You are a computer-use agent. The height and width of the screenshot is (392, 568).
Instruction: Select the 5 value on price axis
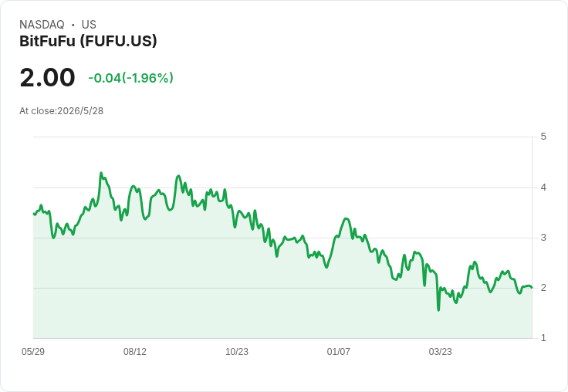(x=543, y=137)
